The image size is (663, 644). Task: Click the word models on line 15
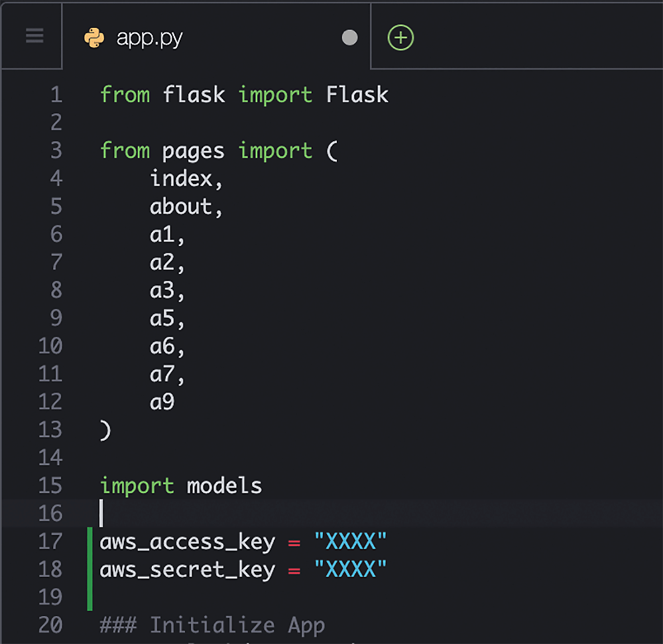(225, 485)
